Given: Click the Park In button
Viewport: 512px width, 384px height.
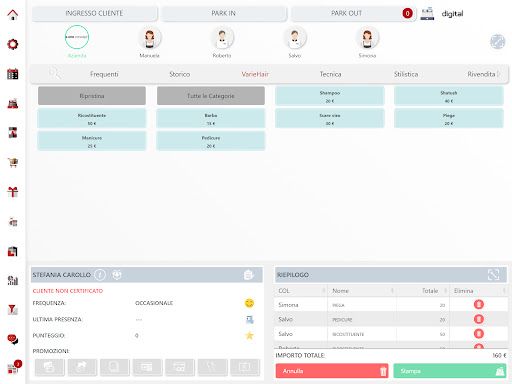Looking at the screenshot, I should (223, 13).
